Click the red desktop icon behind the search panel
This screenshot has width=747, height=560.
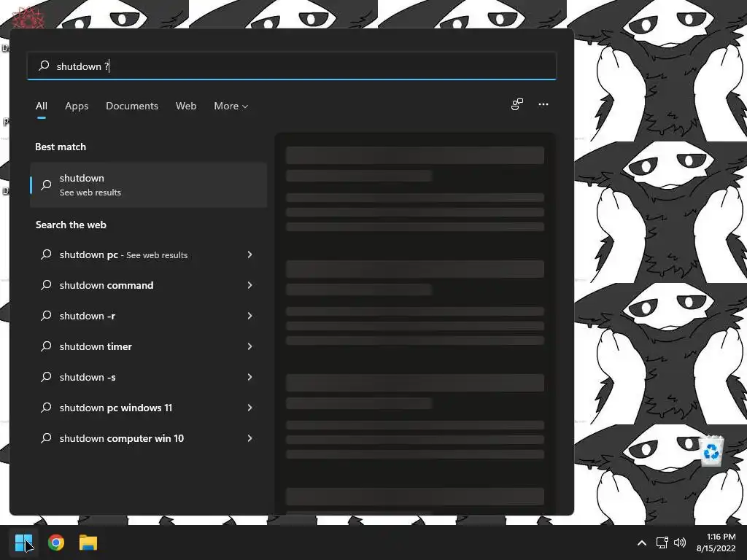(x=28, y=17)
